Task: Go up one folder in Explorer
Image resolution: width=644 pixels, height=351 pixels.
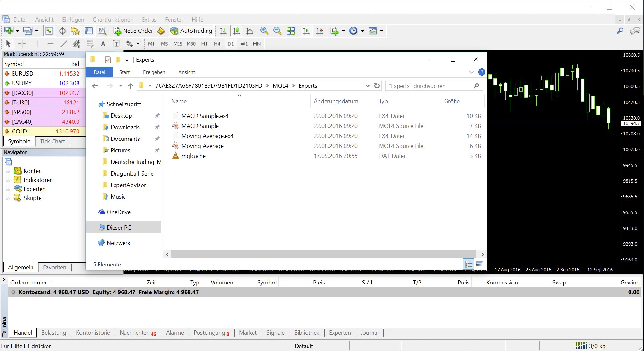Action: 131,86
